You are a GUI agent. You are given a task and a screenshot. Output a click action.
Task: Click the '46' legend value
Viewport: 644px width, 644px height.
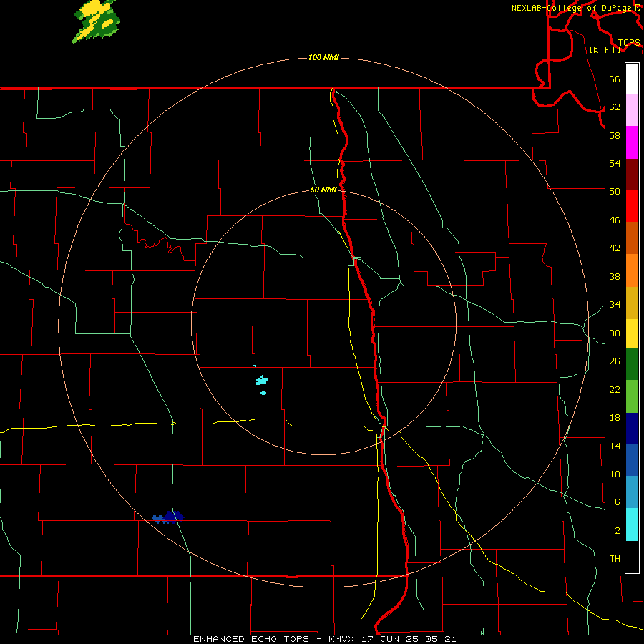pyautogui.click(x=615, y=220)
